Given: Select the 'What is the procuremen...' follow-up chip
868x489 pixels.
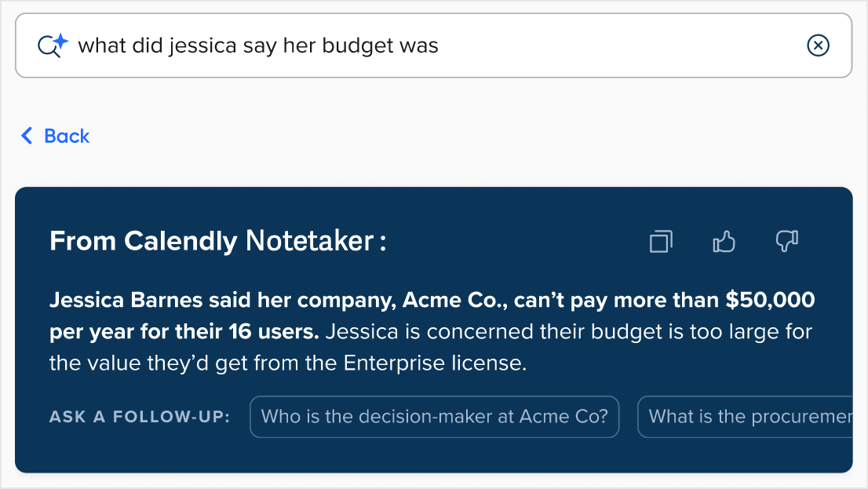Looking at the screenshot, I should [745, 417].
